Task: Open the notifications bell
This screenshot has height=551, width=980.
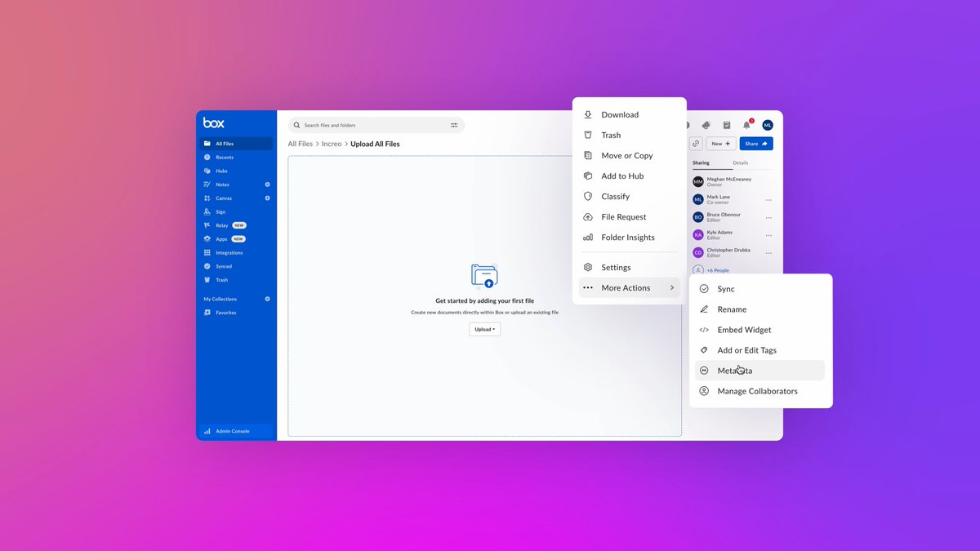Action: pyautogui.click(x=746, y=125)
